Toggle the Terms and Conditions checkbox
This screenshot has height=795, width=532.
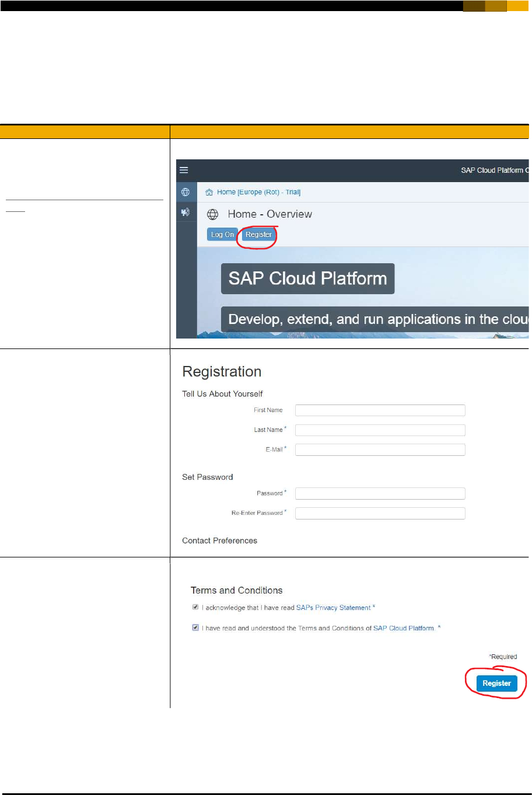point(195,627)
